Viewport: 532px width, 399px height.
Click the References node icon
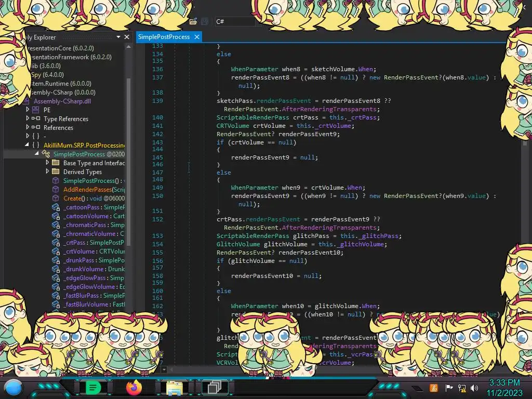point(36,127)
